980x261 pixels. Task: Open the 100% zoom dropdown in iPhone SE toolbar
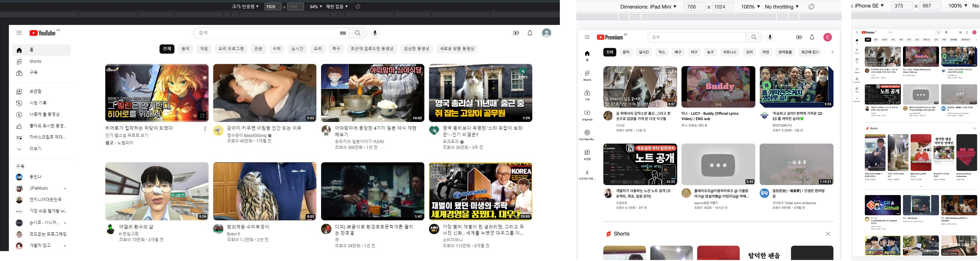958,6
